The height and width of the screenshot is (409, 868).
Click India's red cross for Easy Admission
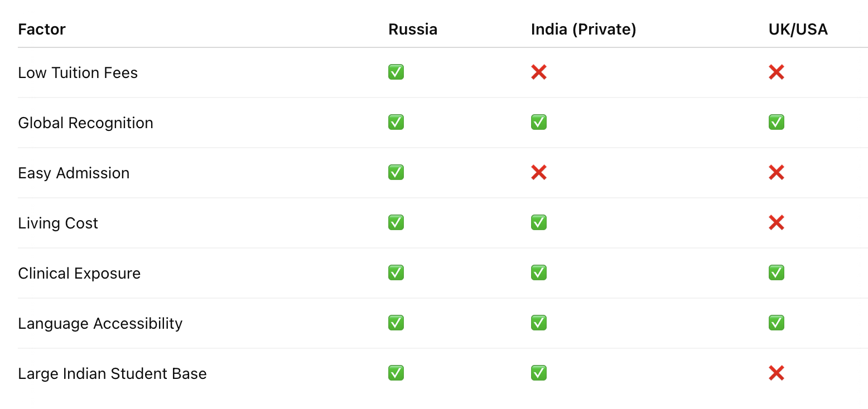(x=539, y=172)
